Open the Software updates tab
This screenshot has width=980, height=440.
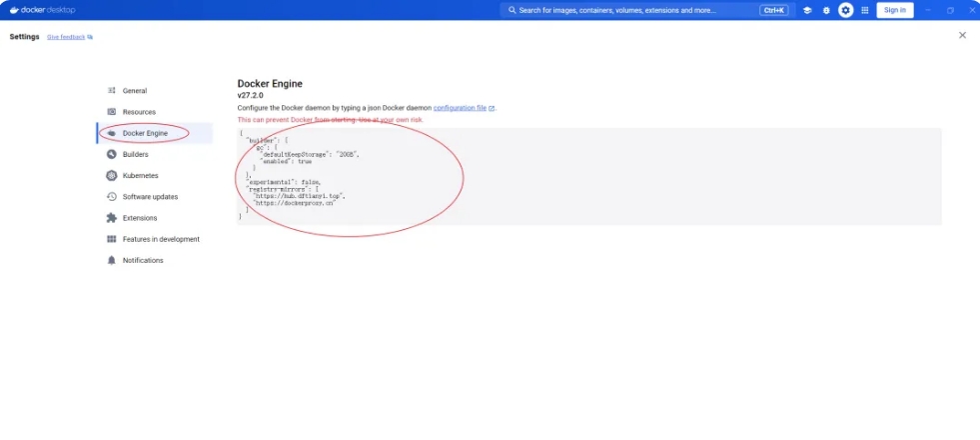(155, 197)
